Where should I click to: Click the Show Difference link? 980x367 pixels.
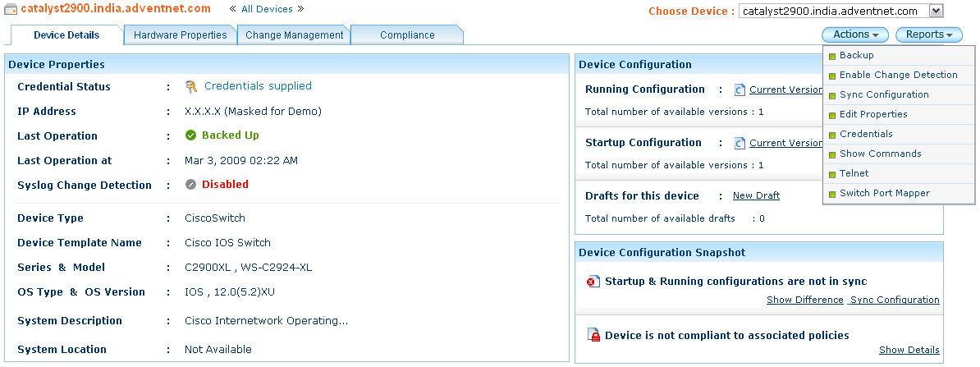pyautogui.click(x=804, y=300)
